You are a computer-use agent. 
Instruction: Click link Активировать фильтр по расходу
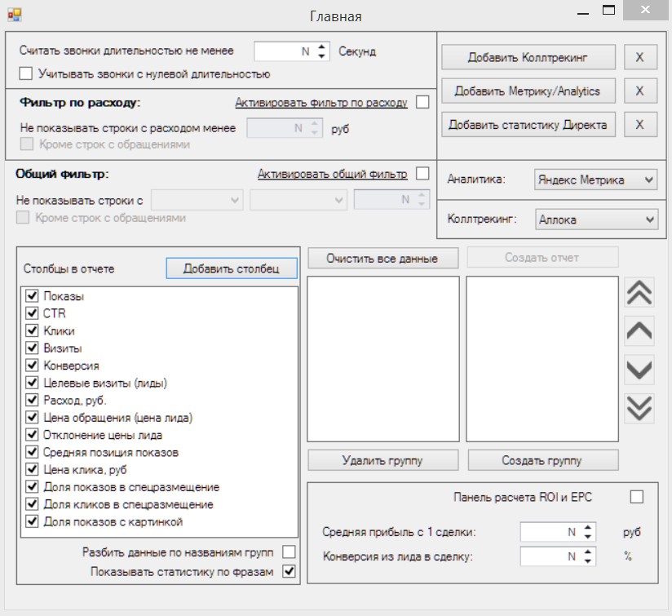(x=321, y=103)
